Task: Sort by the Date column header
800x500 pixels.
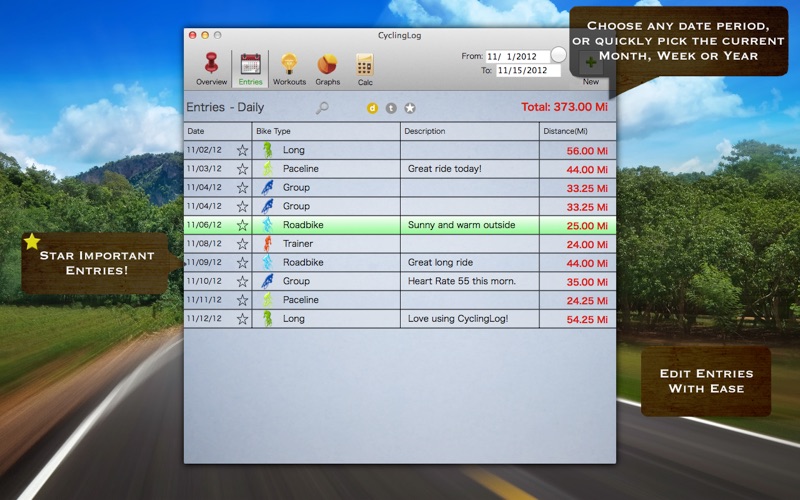Action: pyautogui.click(x=218, y=131)
